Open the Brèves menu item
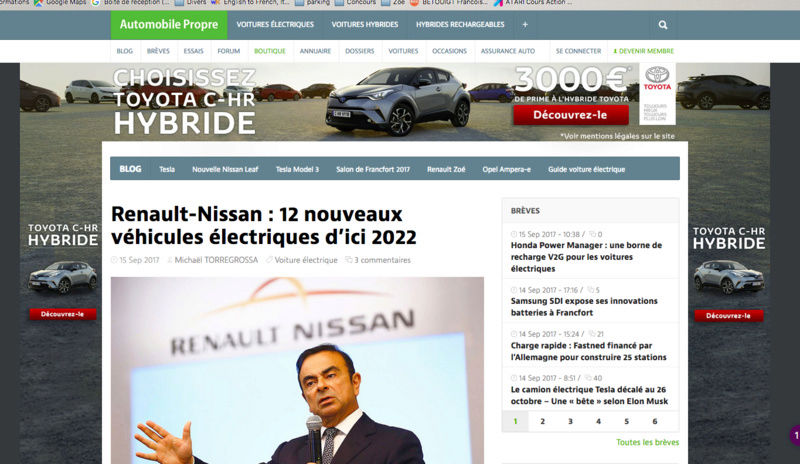The height and width of the screenshot is (464, 800). coord(158,51)
